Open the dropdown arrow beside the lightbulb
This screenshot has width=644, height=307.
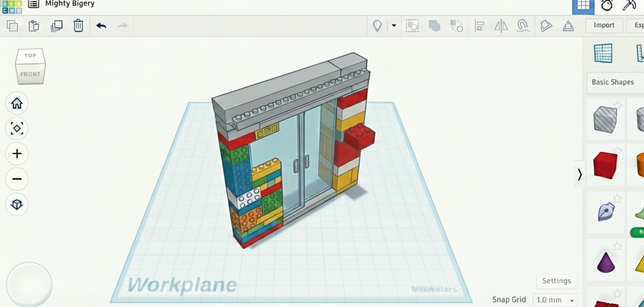[394, 26]
